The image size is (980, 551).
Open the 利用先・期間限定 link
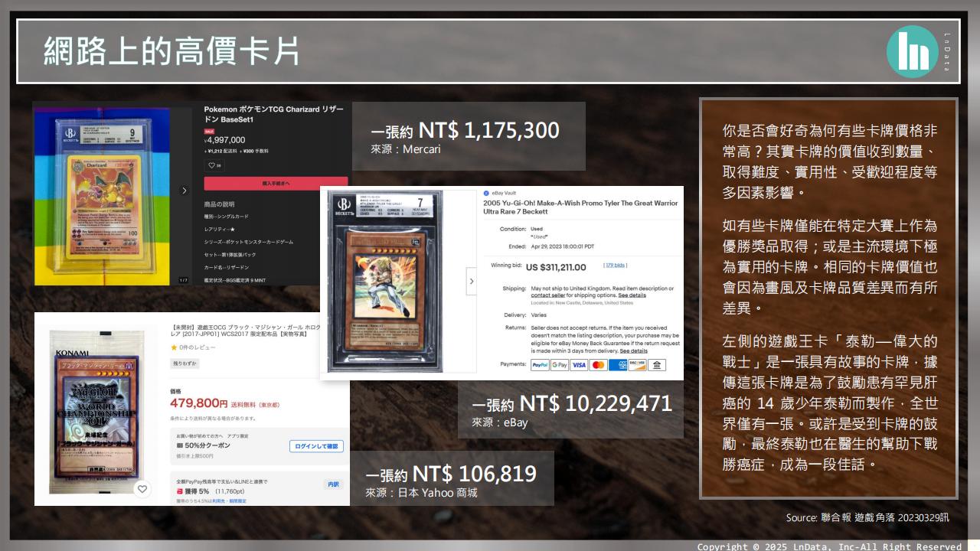point(230,500)
